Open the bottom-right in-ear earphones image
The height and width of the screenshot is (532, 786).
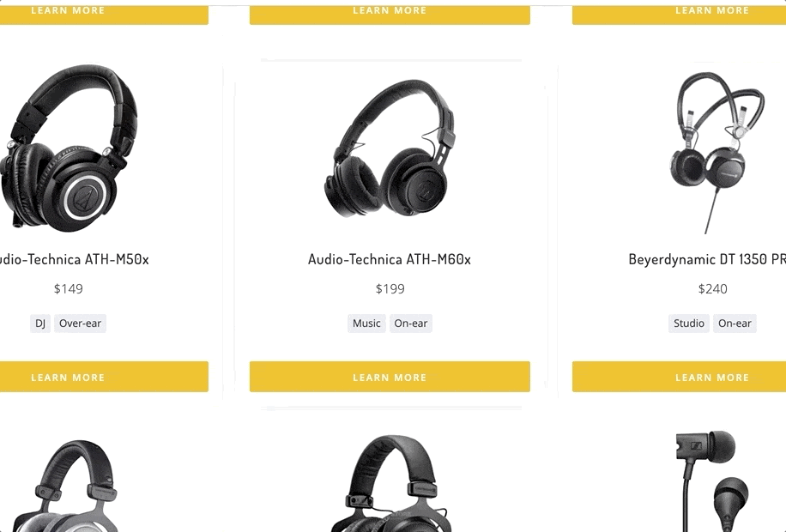[x=712, y=481]
